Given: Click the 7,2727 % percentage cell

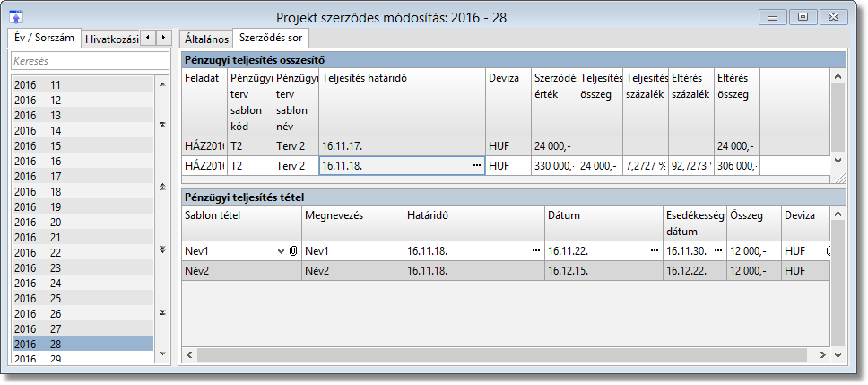Looking at the screenshot, I should [x=646, y=166].
